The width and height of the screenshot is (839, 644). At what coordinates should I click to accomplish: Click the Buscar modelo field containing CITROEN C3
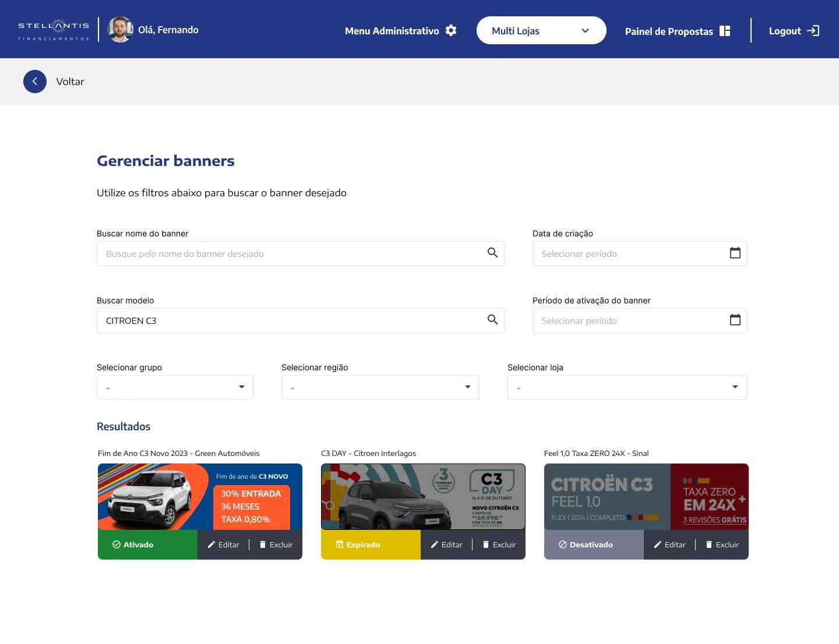(301, 320)
